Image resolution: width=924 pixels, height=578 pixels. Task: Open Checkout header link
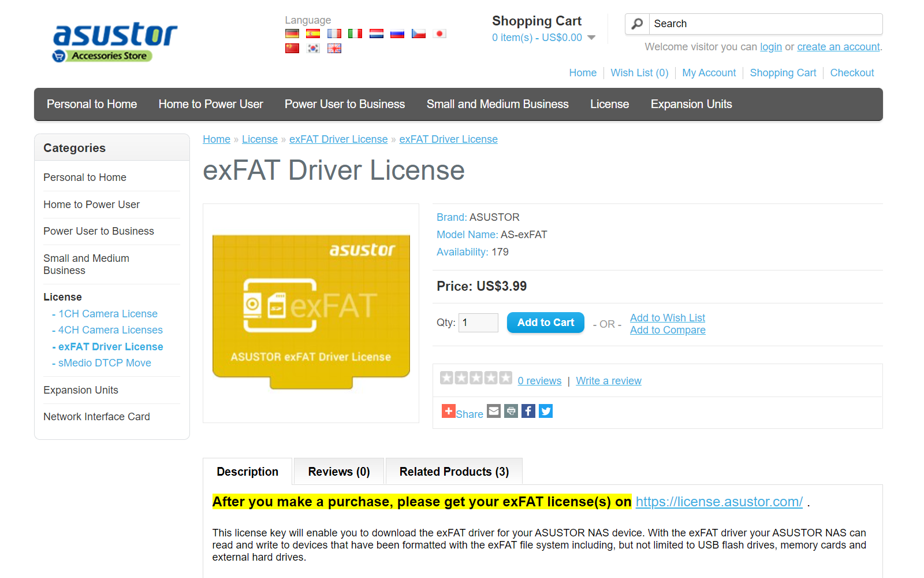coord(852,73)
